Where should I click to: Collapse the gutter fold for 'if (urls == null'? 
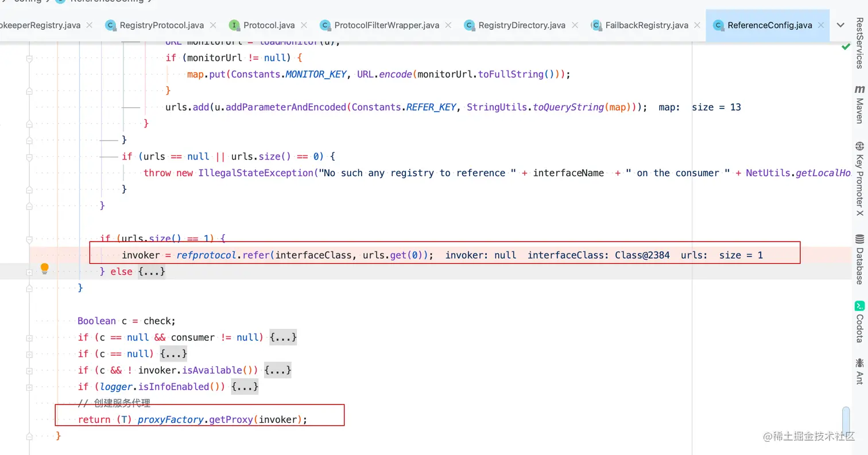click(29, 157)
